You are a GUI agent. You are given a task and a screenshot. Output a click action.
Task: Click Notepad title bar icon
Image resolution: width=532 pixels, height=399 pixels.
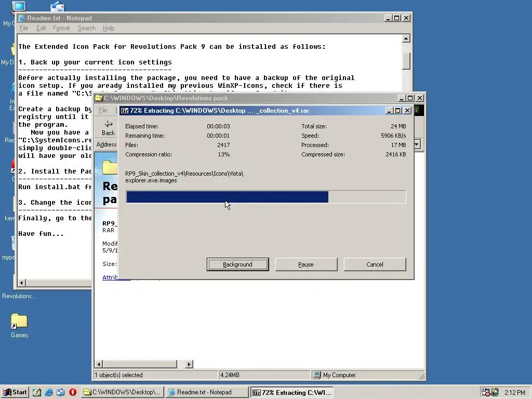coord(22,18)
